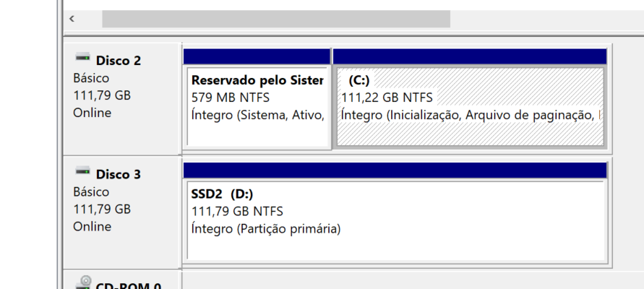644x289 pixels.
Task: Select the SSD2 (D:) partition
Action: [395, 220]
